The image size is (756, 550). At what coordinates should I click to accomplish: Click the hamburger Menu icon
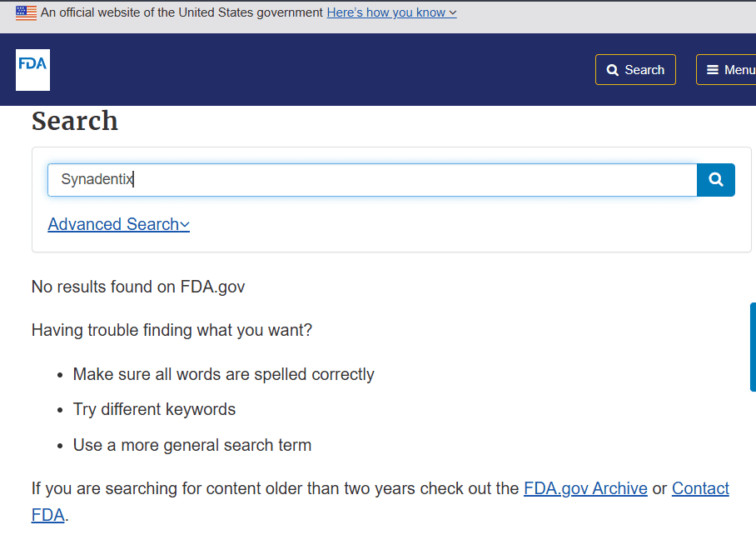[713, 71]
